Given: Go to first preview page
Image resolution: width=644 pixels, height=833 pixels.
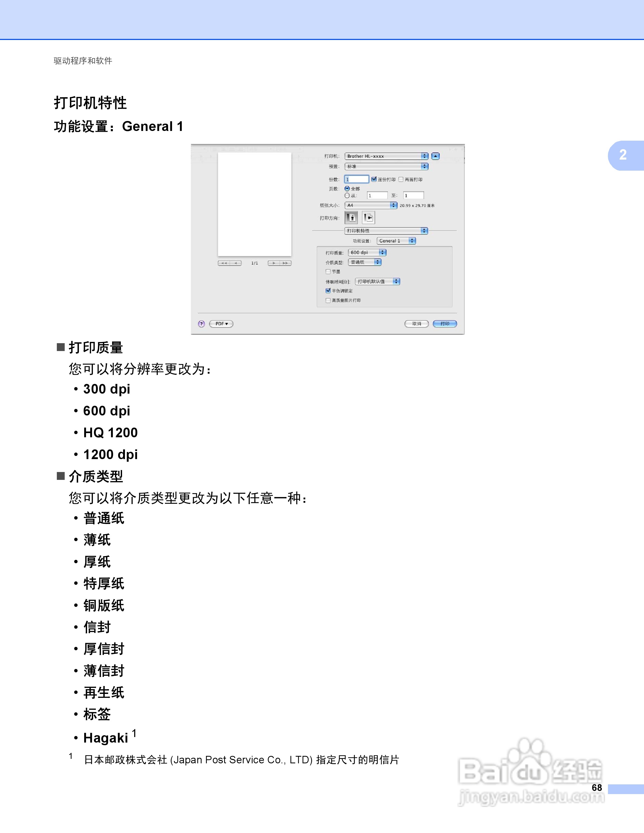Looking at the screenshot, I should coord(224,263).
